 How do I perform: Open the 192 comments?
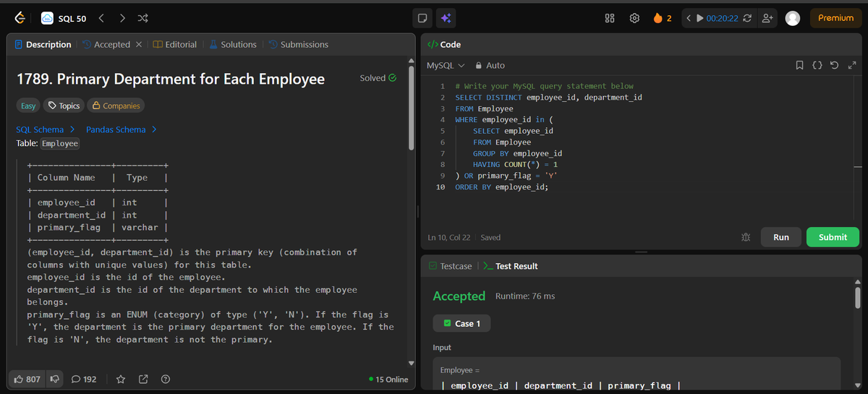click(84, 379)
